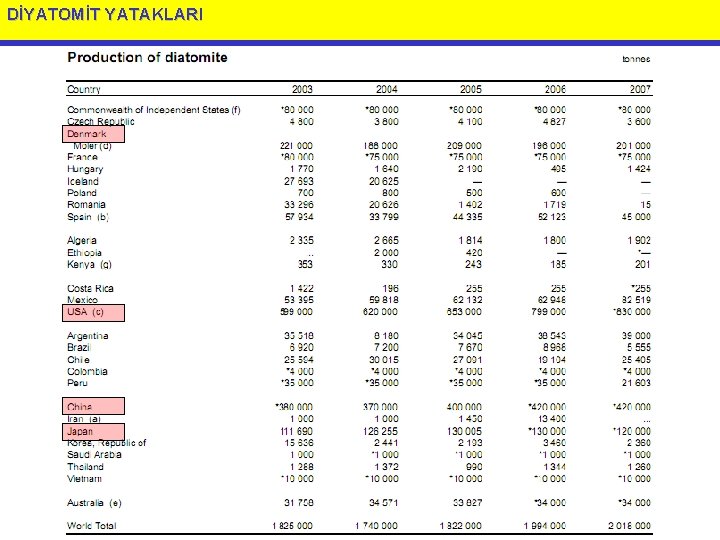Click Romania 2007 value 15
Image resolution: width=720 pixels, height=540 pixels.
point(646,205)
